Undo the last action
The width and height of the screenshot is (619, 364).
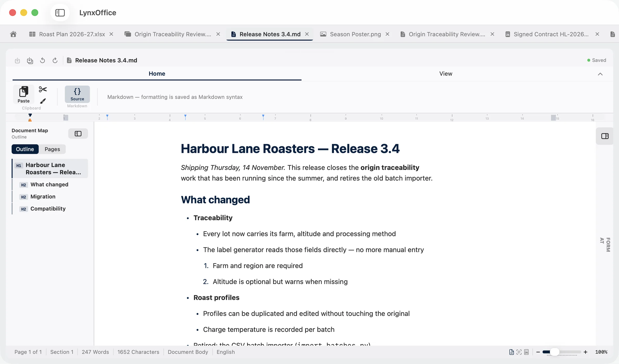(43, 60)
